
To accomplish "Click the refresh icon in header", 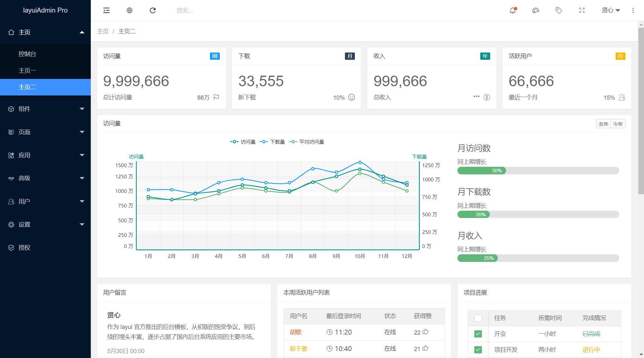I will pyautogui.click(x=153, y=11).
